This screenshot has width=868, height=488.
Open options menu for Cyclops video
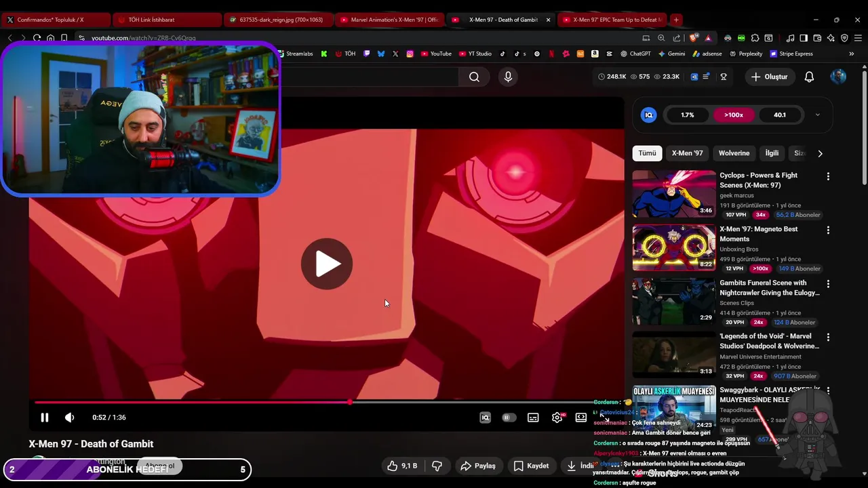click(x=828, y=176)
